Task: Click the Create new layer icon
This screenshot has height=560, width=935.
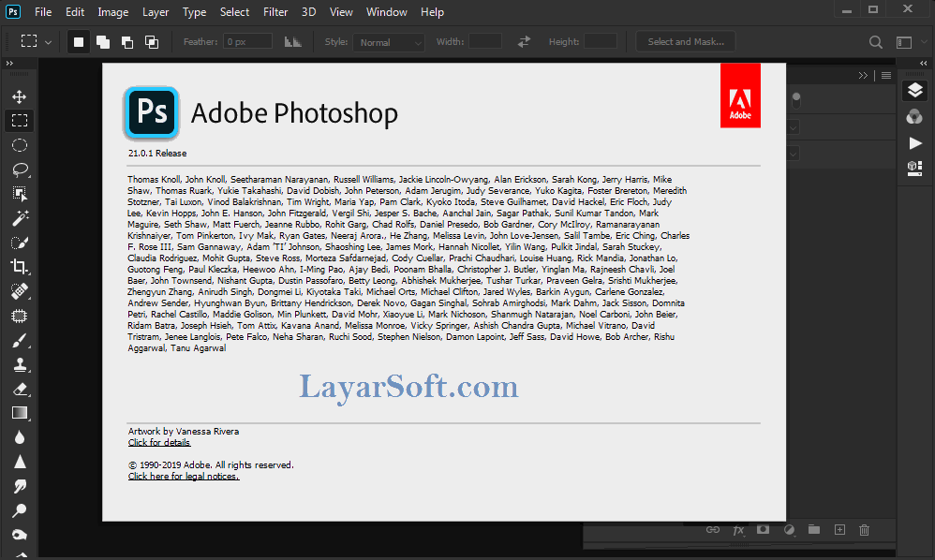Action: (839, 530)
